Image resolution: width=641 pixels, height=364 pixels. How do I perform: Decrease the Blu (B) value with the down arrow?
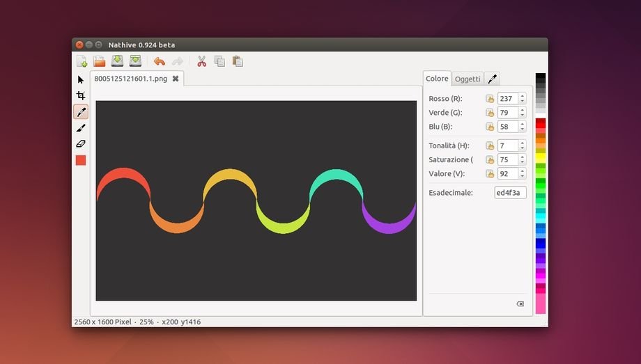pos(523,129)
